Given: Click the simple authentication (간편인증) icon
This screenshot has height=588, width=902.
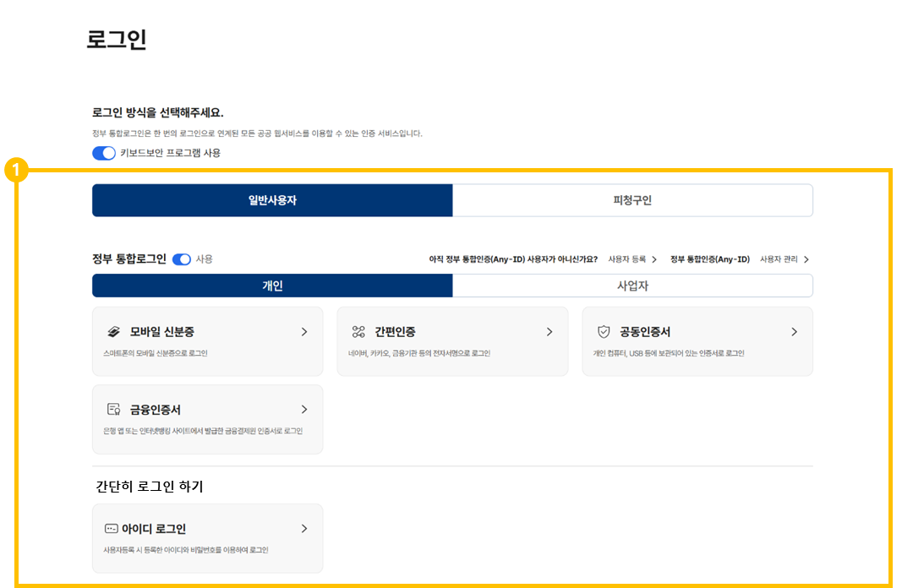Looking at the screenshot, I should pos(358,332).
